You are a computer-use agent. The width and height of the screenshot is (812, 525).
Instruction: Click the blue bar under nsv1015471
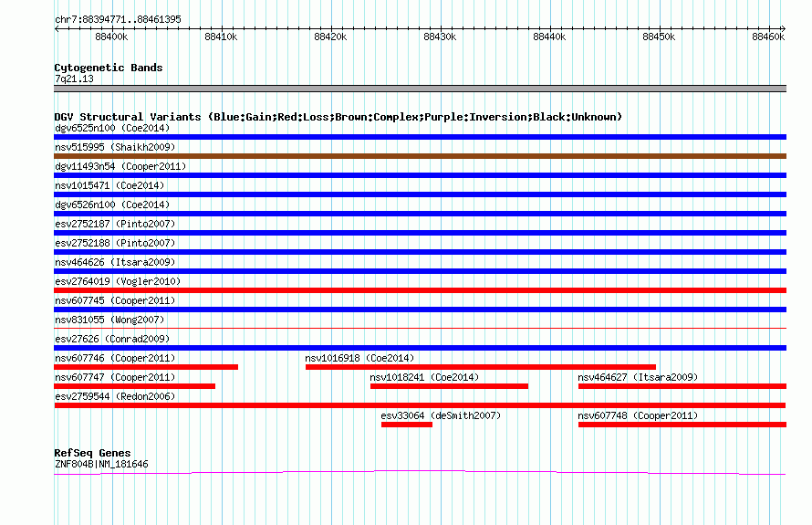point(420,194)
